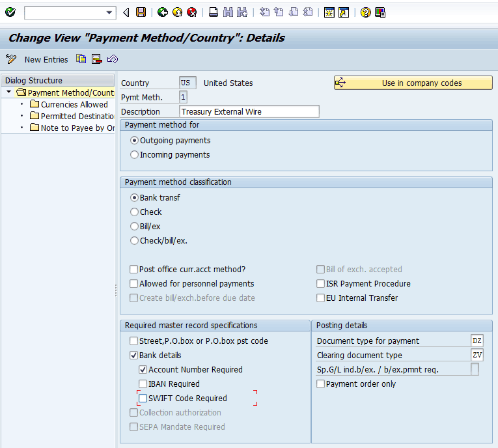Open the command field dropdown arrow

(x=109, y=12)
